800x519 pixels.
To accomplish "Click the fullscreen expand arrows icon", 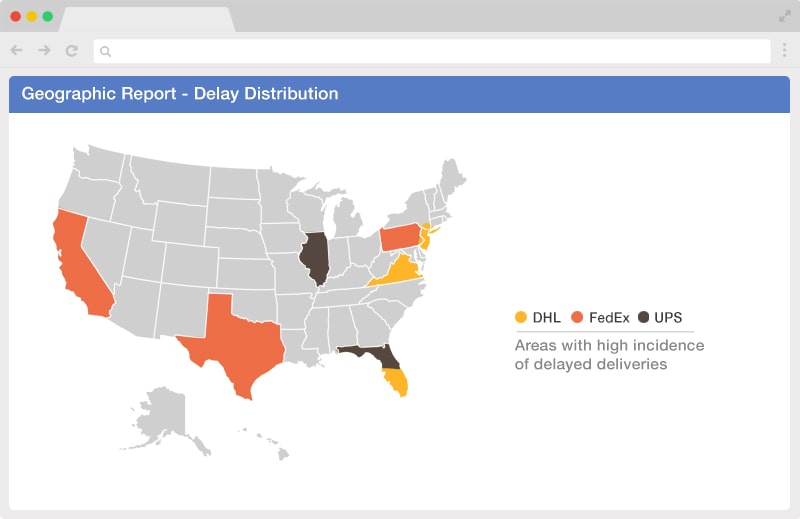I will [785, 16].
